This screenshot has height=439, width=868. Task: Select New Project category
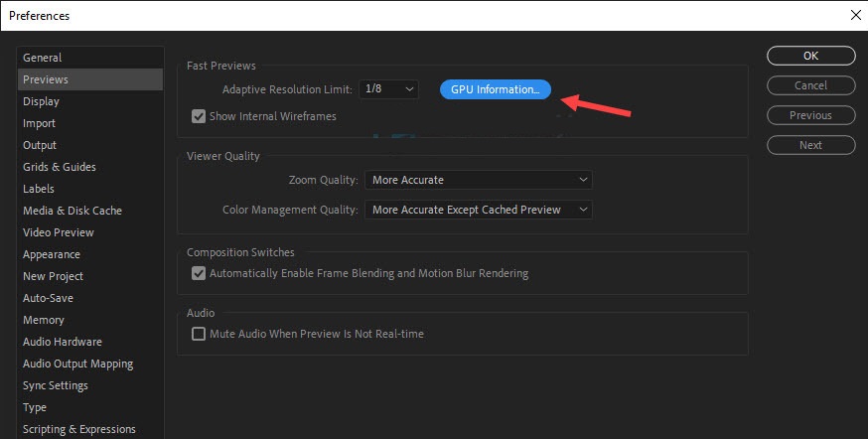90,276
